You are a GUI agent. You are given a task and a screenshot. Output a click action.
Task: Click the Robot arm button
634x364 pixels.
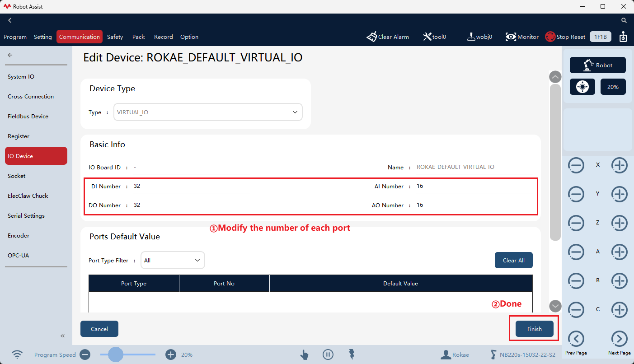(x=597, y=65)
